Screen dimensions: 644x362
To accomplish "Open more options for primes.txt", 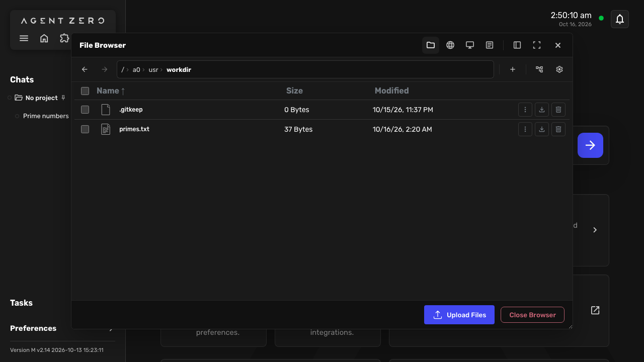I will (x=525, y=129).
